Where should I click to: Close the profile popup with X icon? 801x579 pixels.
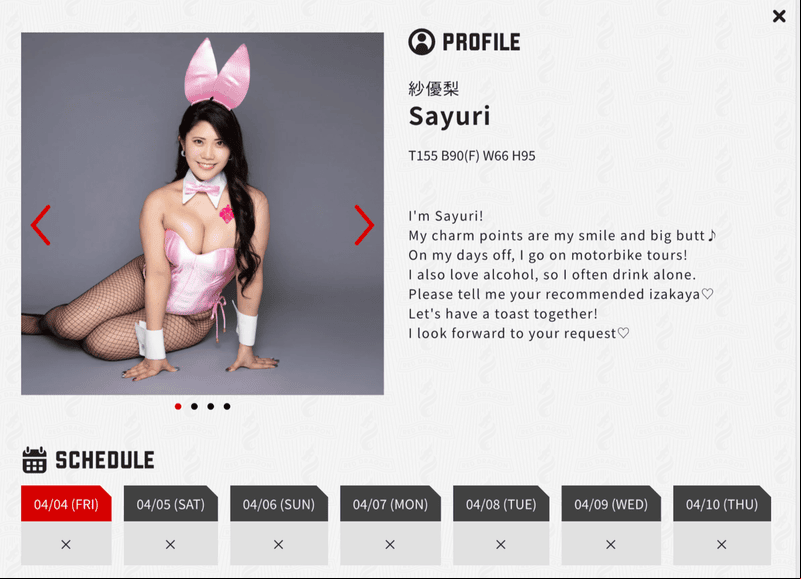click(x=779, y=16)
